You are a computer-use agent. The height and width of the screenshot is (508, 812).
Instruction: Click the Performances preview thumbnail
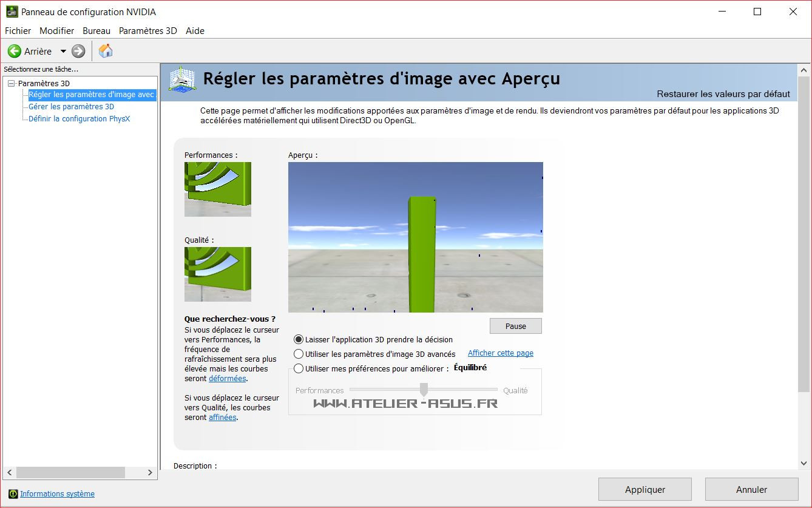click(218, 189)
